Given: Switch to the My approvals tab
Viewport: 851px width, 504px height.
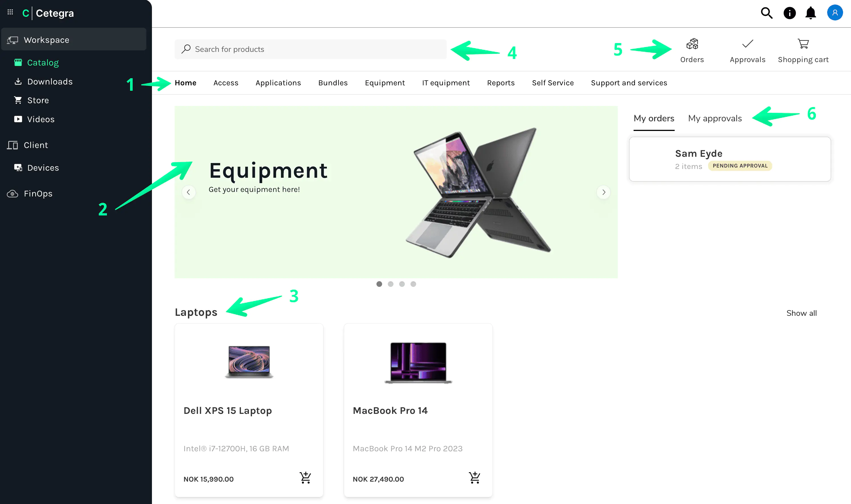Looking at the screenshot, I should pyautogui.click(x=714, y=118).
